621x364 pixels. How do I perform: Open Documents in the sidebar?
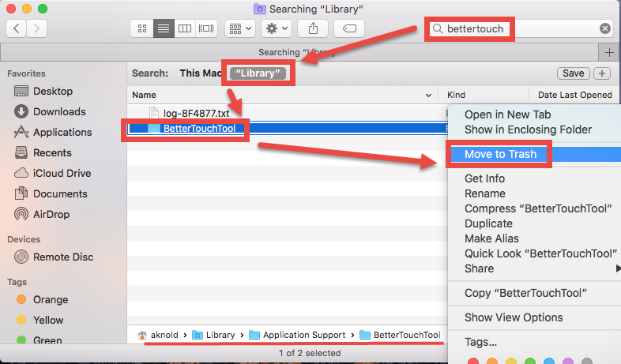pyautogui.click(x=60, y=194)
